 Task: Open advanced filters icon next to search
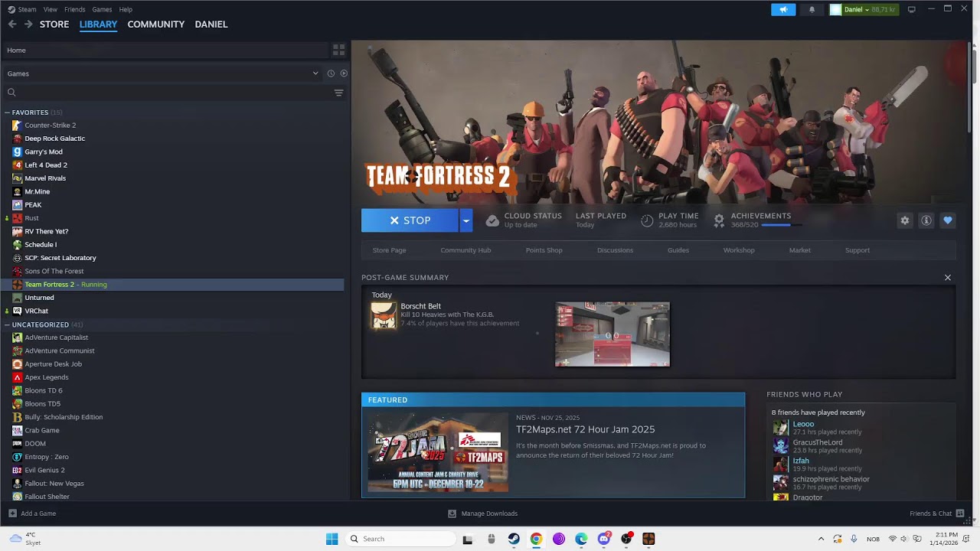(x=338, y=93)
